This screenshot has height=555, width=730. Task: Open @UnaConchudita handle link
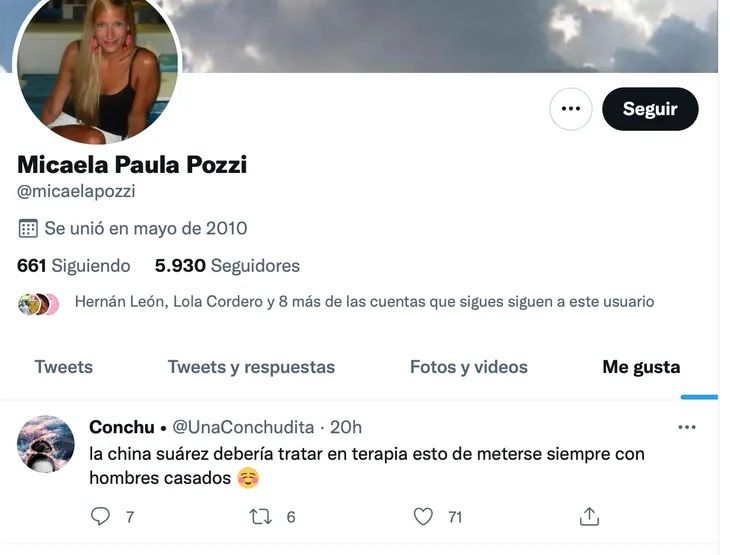coord(243,427)
